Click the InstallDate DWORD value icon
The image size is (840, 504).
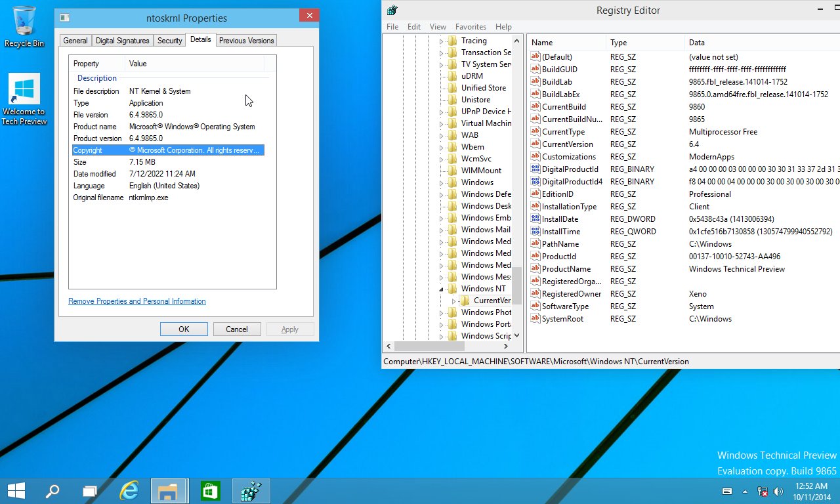[x=535, y=219]
